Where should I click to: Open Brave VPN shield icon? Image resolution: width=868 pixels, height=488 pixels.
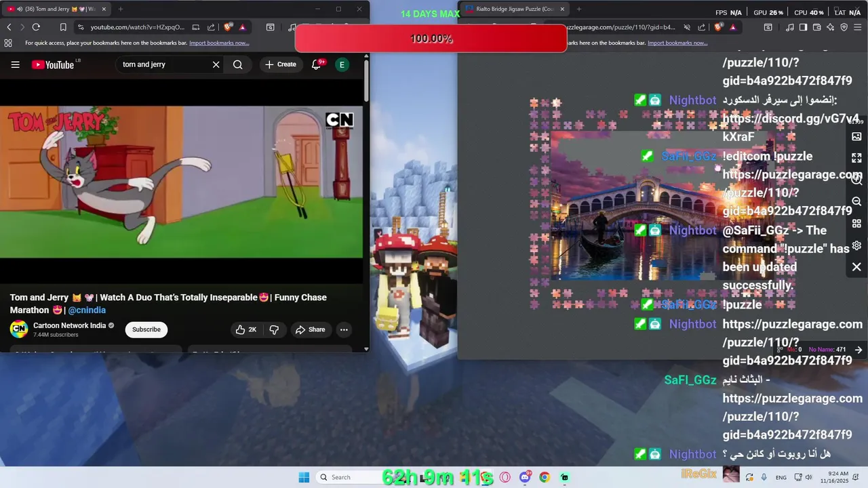point(844,27)
